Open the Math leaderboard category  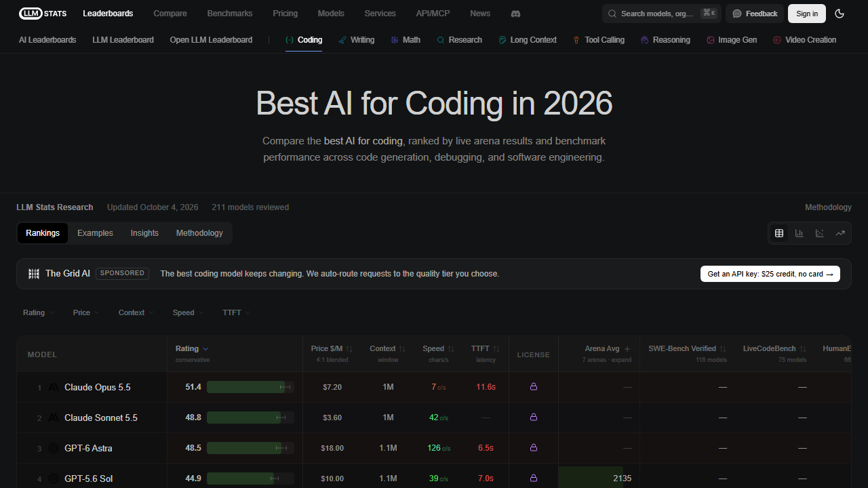click(x=406, y=40)
